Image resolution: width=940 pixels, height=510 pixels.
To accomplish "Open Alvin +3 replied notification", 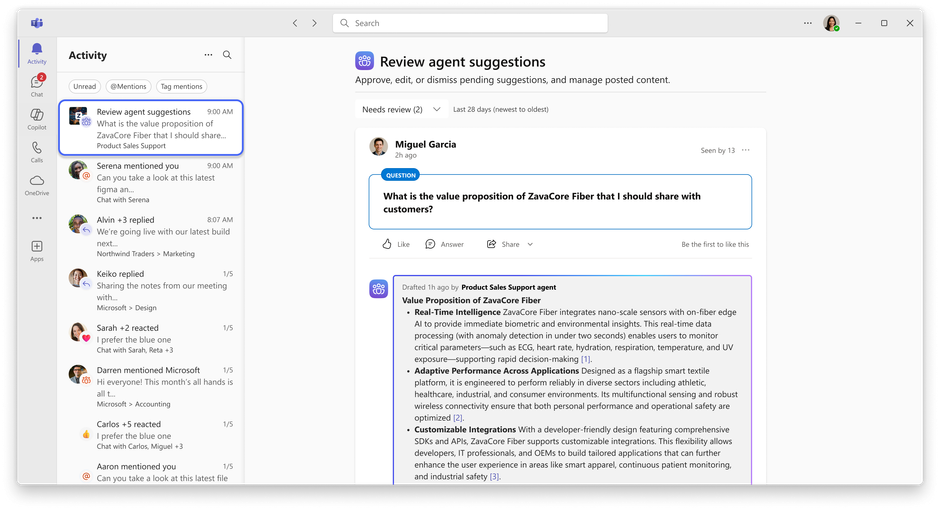I will click(x=150, y=236).
